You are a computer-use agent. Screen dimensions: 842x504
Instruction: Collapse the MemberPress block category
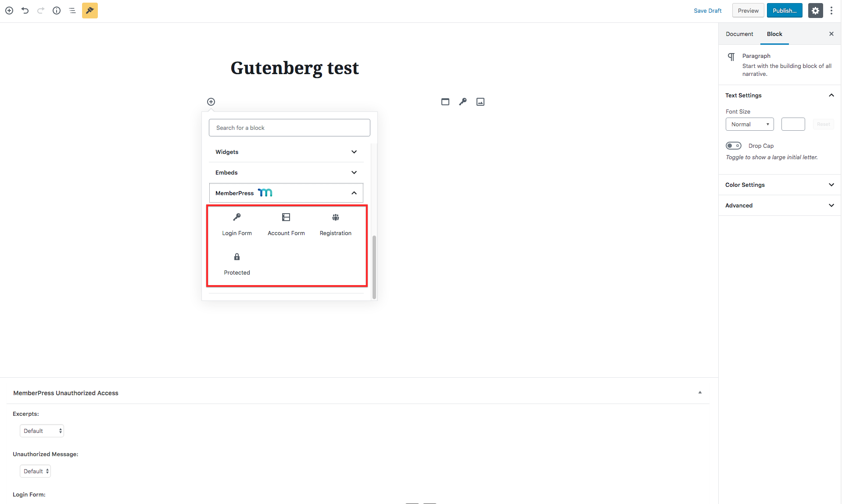286,193
